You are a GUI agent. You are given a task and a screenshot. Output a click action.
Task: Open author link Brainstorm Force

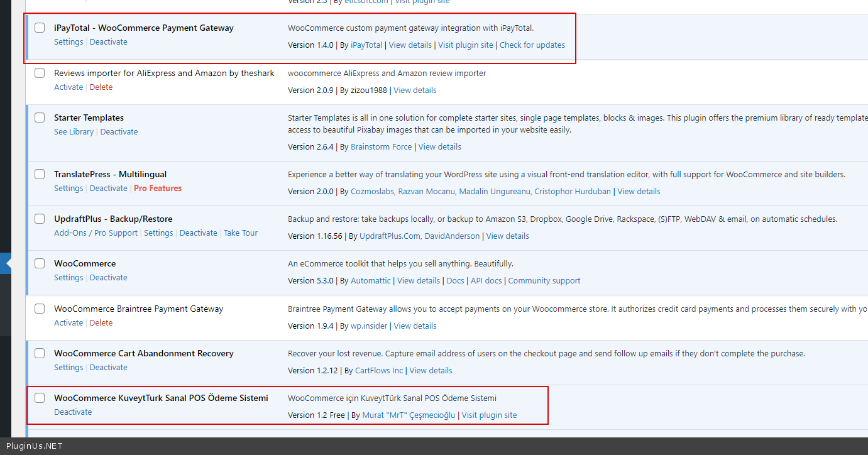click(x=381, y=147)
